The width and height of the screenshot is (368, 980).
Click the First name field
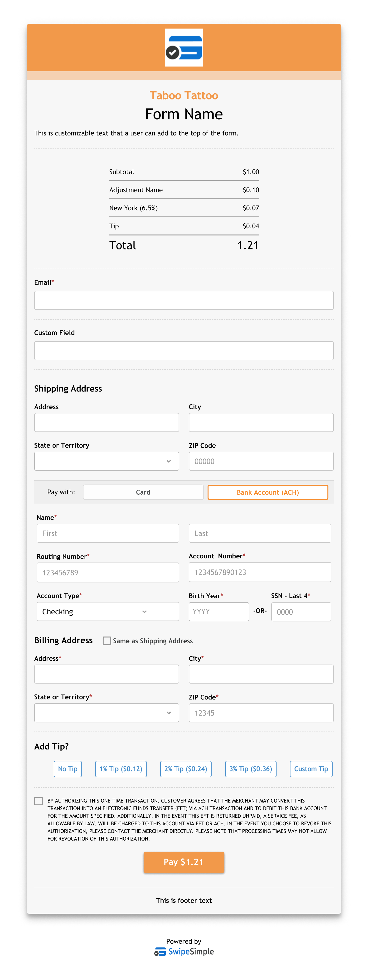[x=108, y=533]
